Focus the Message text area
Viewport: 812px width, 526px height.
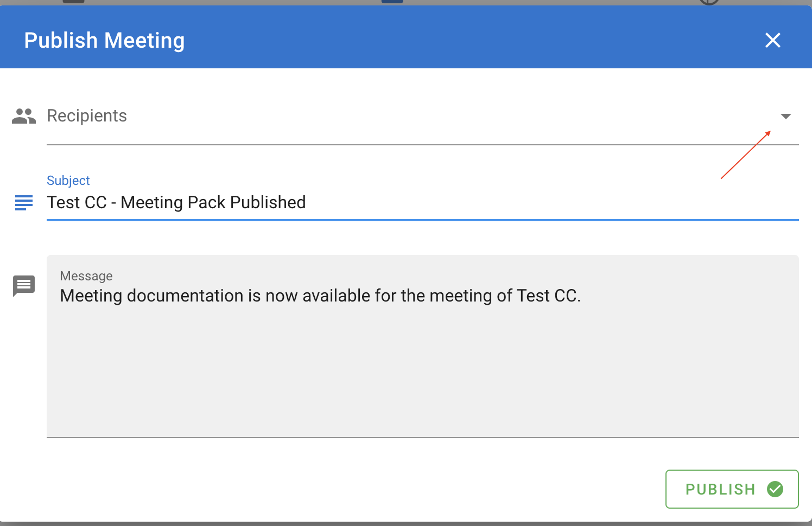422,346
